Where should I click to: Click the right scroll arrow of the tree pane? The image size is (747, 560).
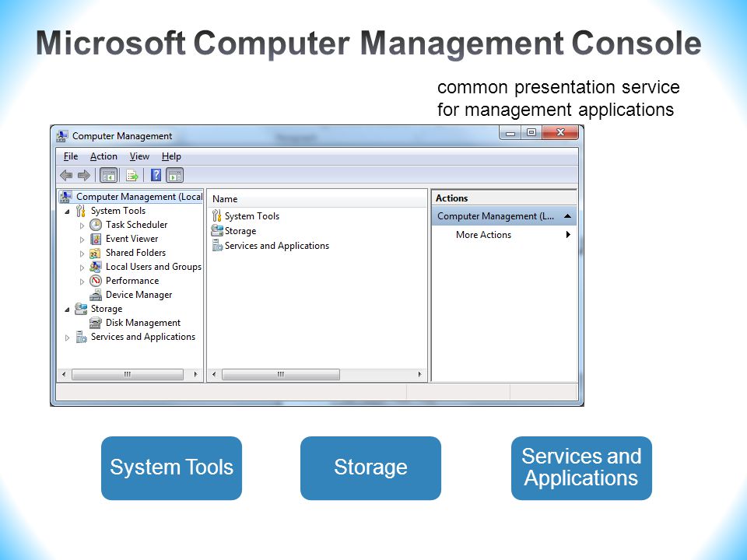195,375
